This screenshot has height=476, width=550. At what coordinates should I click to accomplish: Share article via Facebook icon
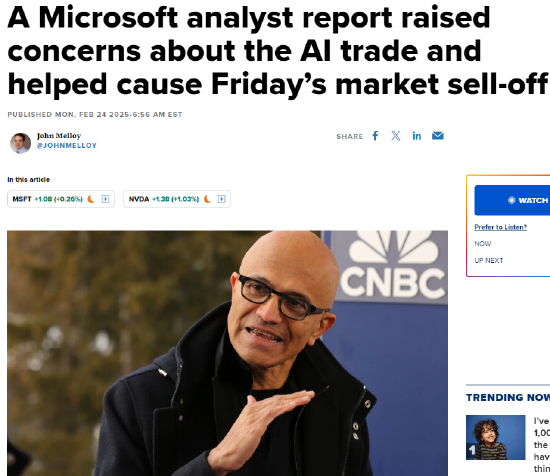[375, 136]
